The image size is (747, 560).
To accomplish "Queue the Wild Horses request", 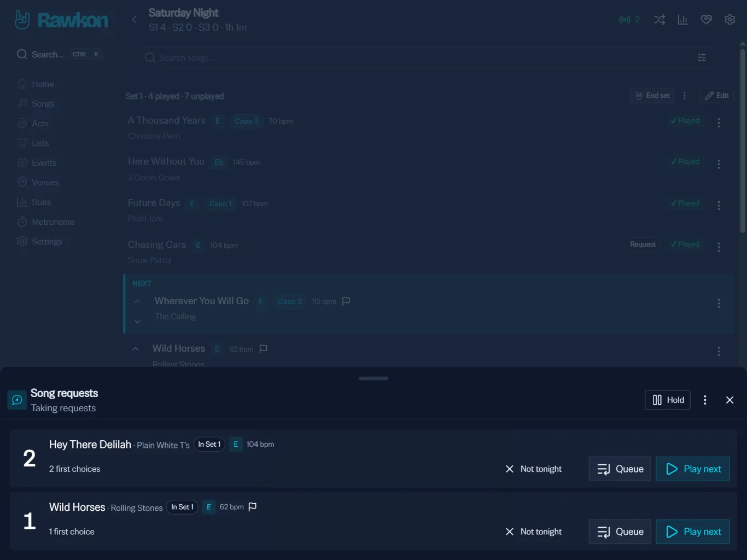I will click(620, 532).
